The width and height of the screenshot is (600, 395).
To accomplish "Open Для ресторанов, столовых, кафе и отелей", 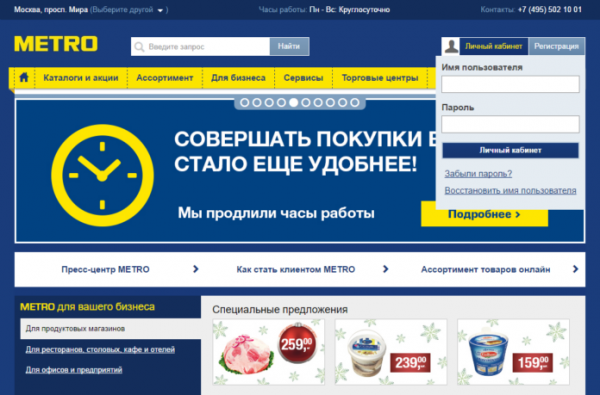I will point(100,349).
